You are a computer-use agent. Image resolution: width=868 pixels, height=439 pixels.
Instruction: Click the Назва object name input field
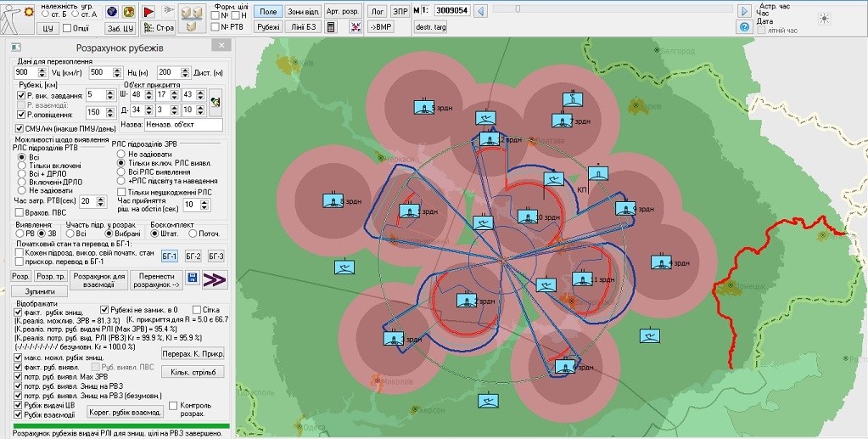pyautogui.click(x=182, y=125)
